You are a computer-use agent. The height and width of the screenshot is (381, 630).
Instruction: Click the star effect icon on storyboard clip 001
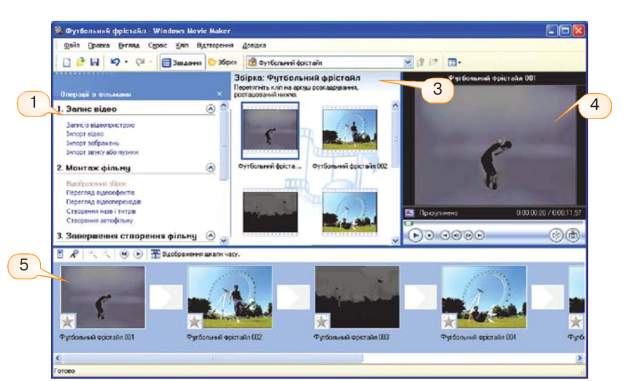tap(68, 322)
